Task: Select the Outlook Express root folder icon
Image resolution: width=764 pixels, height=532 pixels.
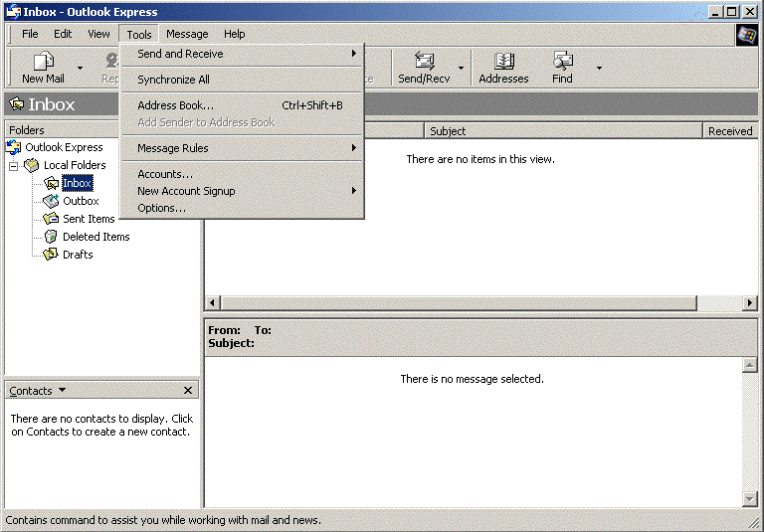Action: 14,147
